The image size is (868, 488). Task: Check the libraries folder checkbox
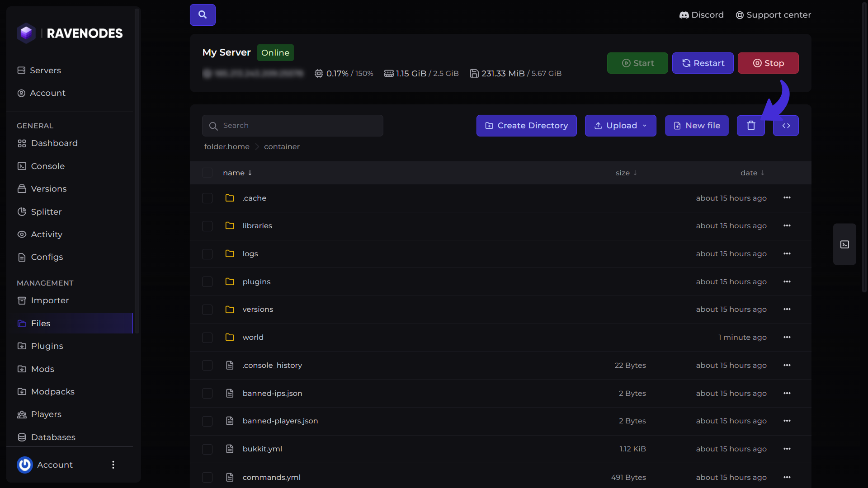tap(207, 225)
